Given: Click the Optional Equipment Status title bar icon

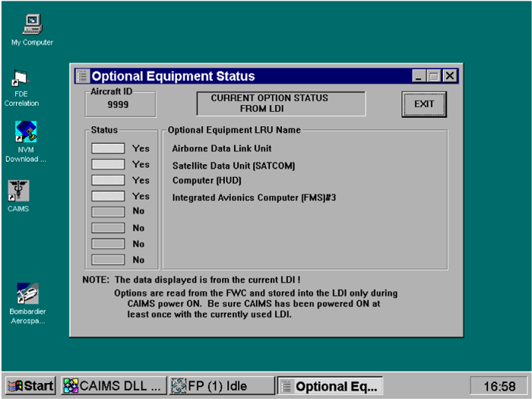Looking at the screenshot, I should [x=83, y=76].
